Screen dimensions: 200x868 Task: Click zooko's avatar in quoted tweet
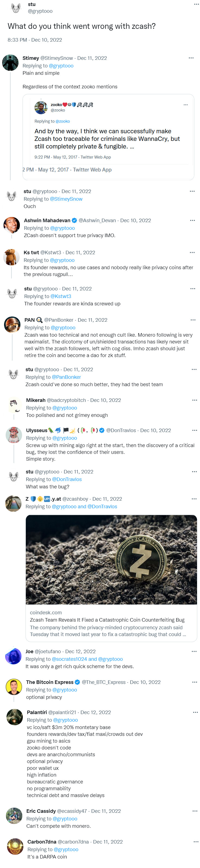[x=41, y=107]
